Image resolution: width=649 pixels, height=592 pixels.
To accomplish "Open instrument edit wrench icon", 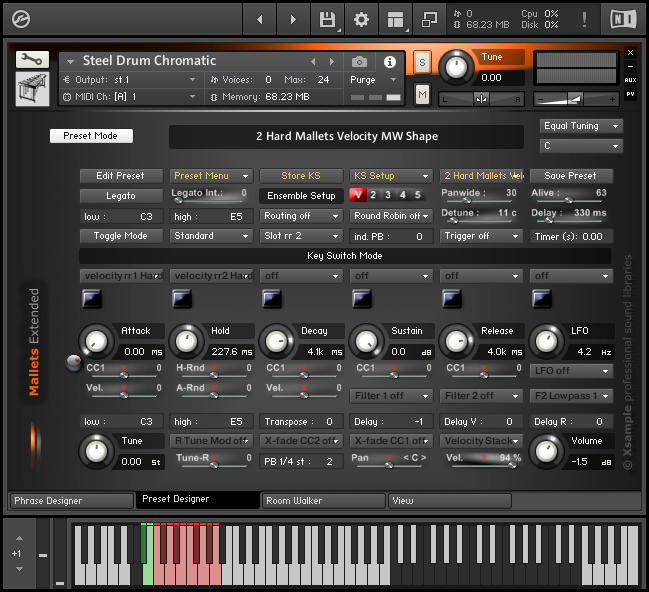I will (x=32, y=60).
